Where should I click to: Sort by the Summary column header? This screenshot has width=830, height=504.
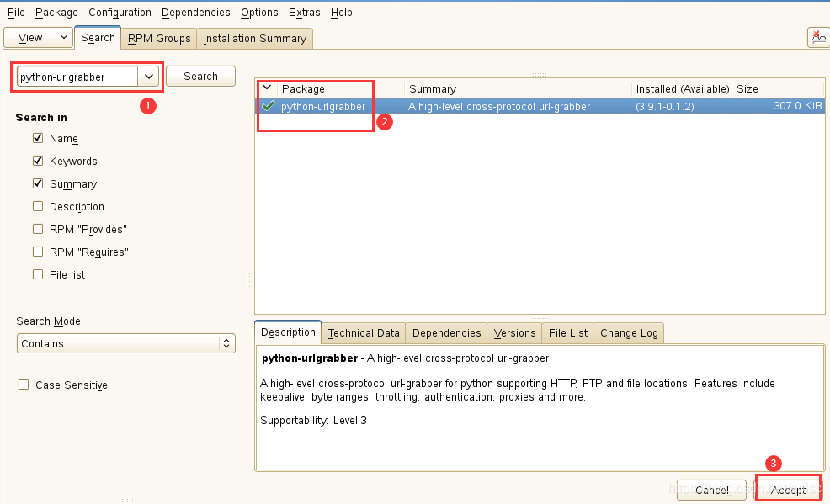point(519,88)
